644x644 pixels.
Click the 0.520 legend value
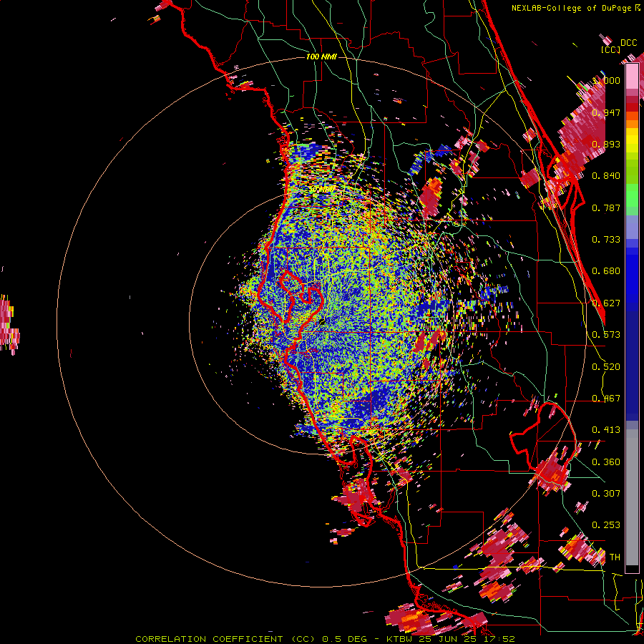tap(606, 367)
